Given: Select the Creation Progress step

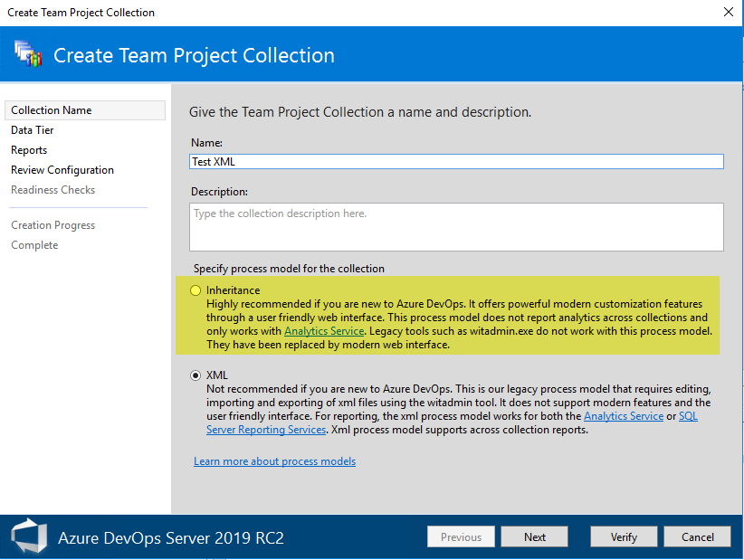Looking at the screenshot, I should click(x=52, y=225).
